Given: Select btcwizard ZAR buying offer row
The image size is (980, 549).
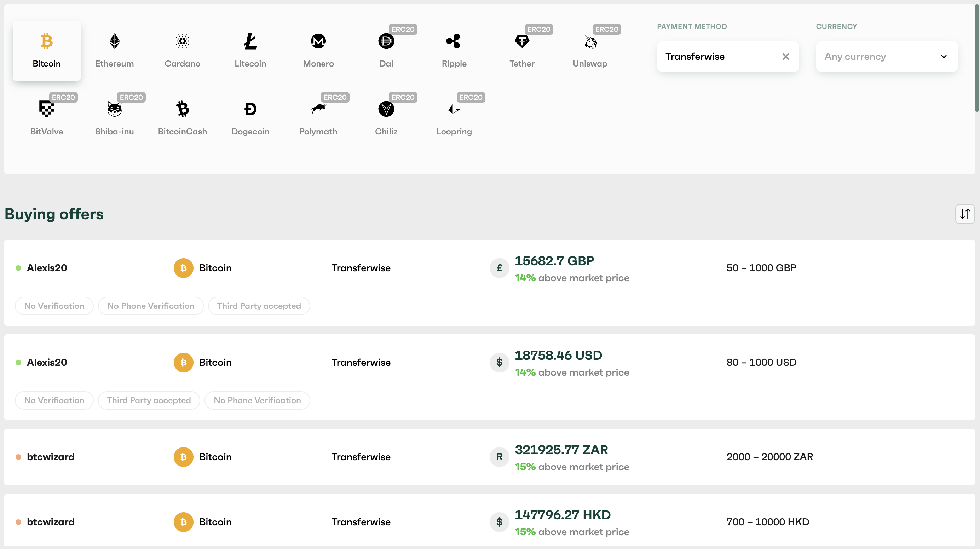Looking at the screenshot, I should coord(490,457).
